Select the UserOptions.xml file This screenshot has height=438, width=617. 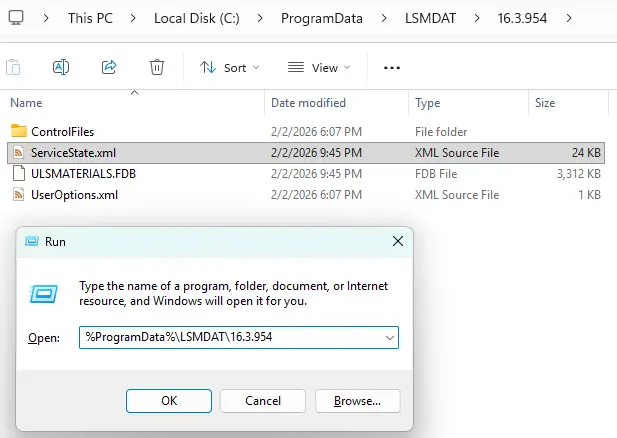pyautogui.click(x=74, y=194)
